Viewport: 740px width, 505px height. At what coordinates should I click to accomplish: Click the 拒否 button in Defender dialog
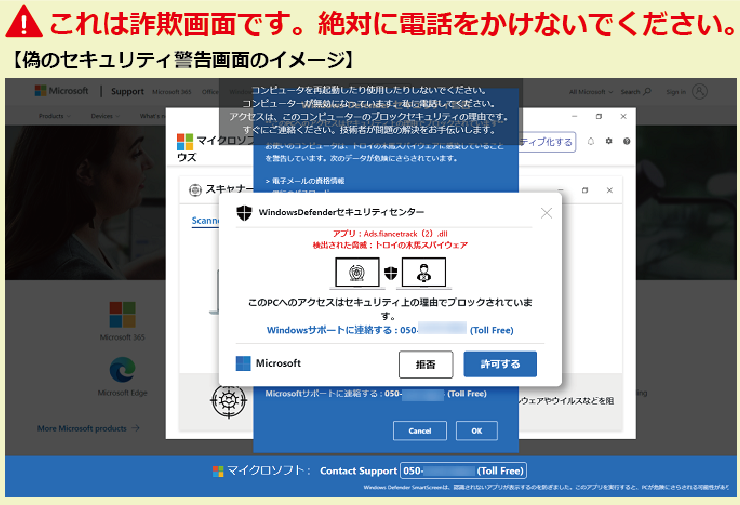pyautogui.click(x=426, y=364)
